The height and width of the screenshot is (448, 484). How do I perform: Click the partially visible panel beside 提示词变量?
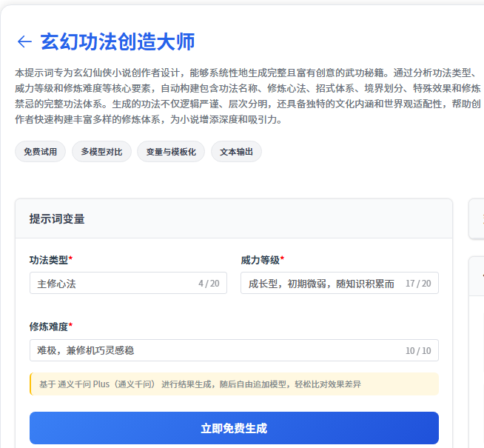[x=477, y=219]
